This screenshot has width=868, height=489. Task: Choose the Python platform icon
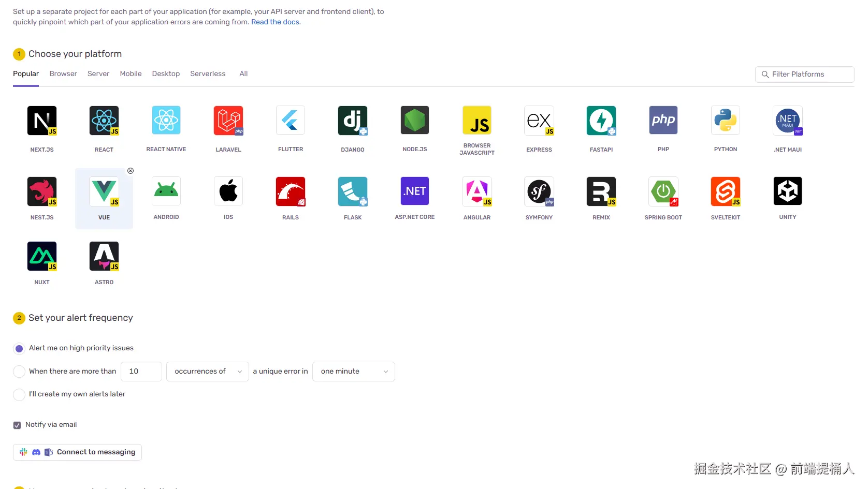(725, 120)
